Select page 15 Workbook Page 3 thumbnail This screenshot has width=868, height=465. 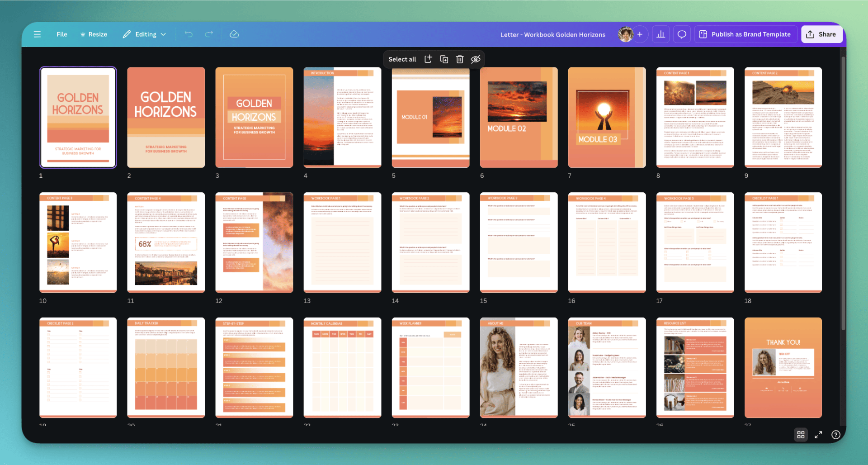[x=519, y=242]
